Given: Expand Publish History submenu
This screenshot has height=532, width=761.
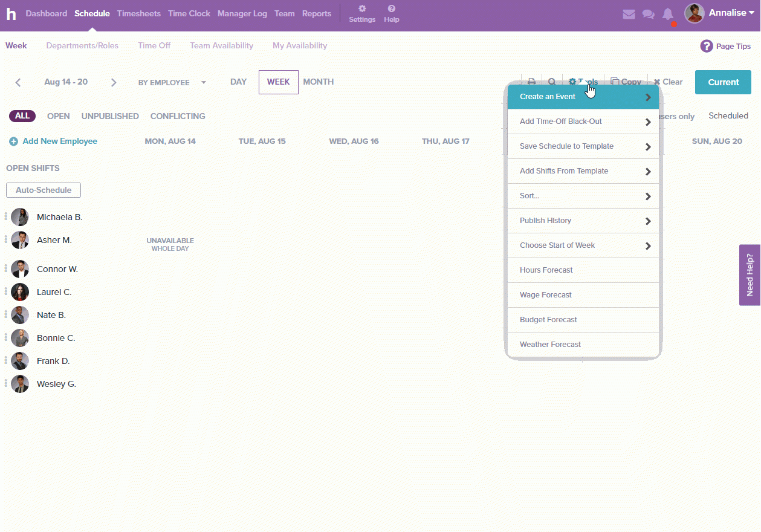Looking at the screenshot, I should pyautogui.click(x=583, y=221).
